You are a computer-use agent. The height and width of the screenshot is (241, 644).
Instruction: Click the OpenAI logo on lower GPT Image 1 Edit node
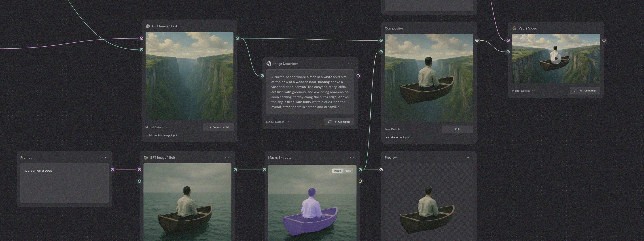coord(146,158)
